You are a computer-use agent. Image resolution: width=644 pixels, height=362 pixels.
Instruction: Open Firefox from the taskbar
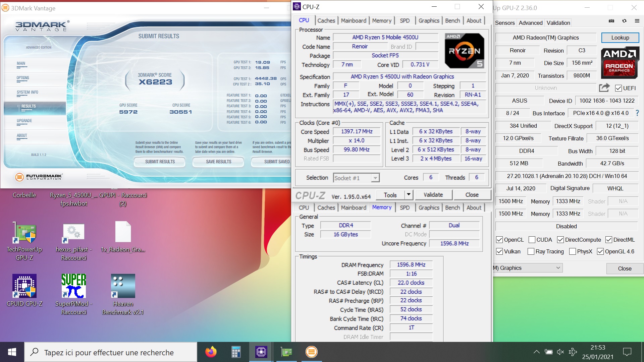[x=211, y=352]
